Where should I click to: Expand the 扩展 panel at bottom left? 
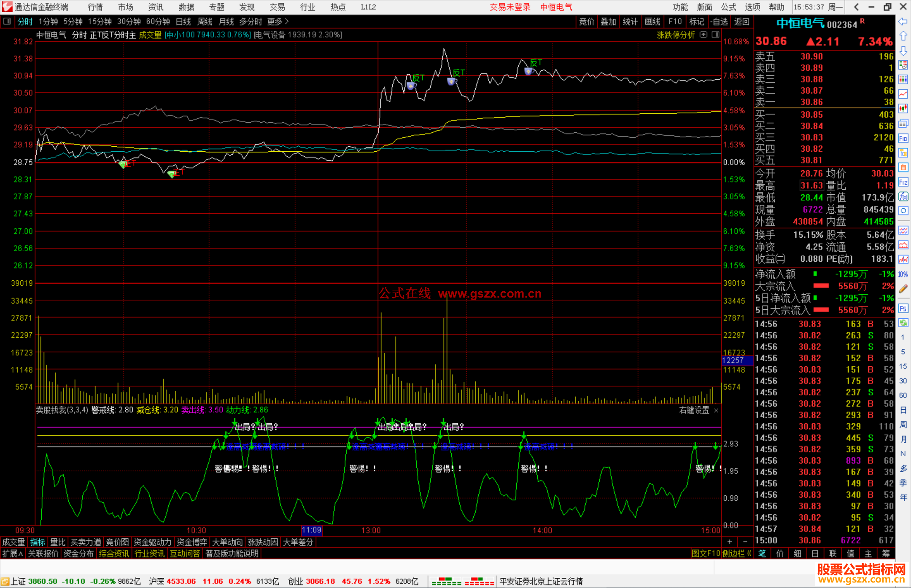point(12,553)
